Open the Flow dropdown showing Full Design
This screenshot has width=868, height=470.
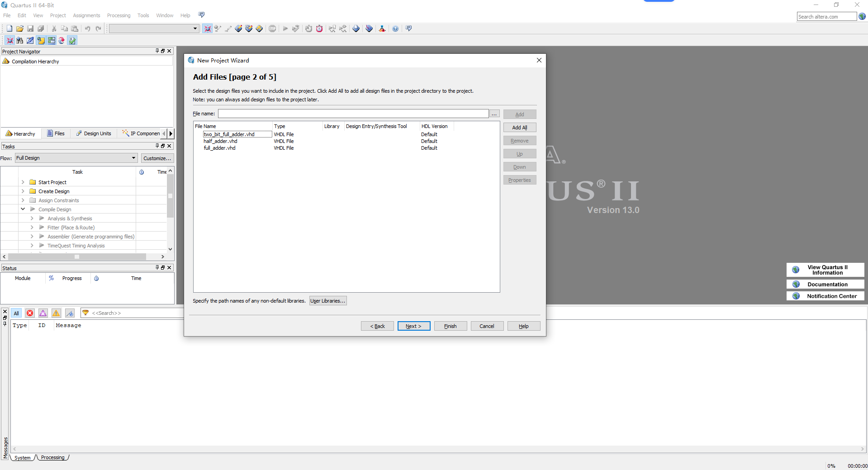76,158
